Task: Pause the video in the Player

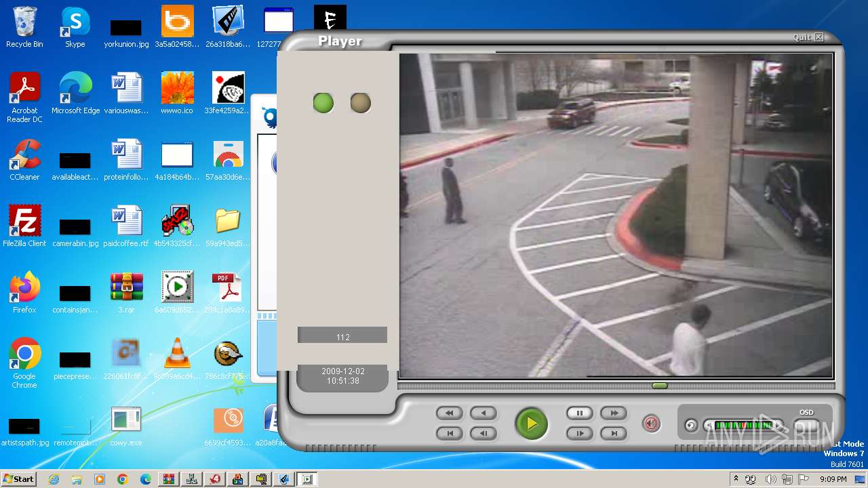Action: [580, 413]
